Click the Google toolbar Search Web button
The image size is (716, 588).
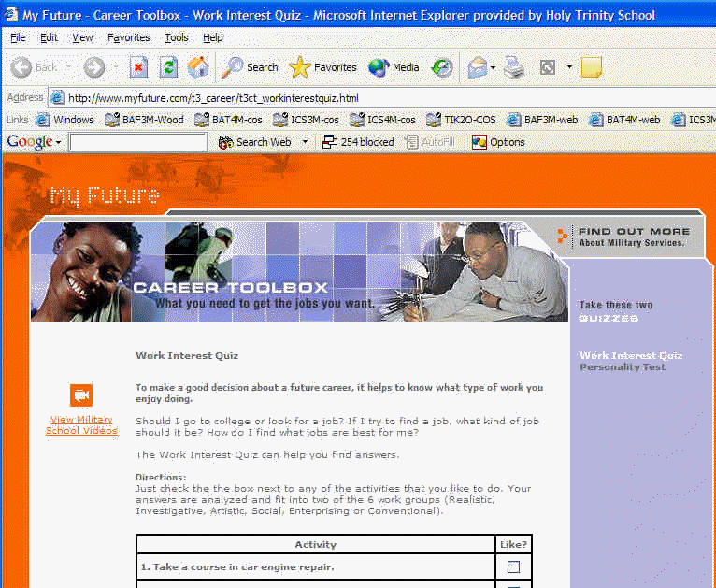(x=255, y=142)
